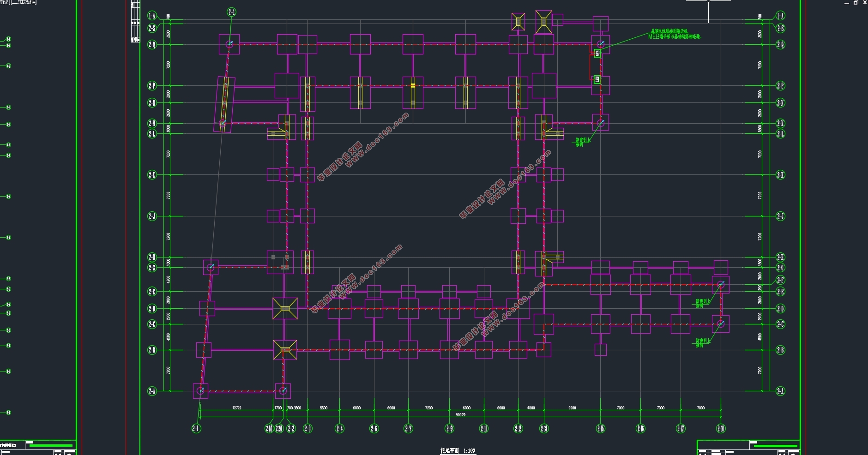Restore down the drawing window
Image resolution: width=868 pixels, height=455 pixels.
pyautogui.click(x=856, y=3)
